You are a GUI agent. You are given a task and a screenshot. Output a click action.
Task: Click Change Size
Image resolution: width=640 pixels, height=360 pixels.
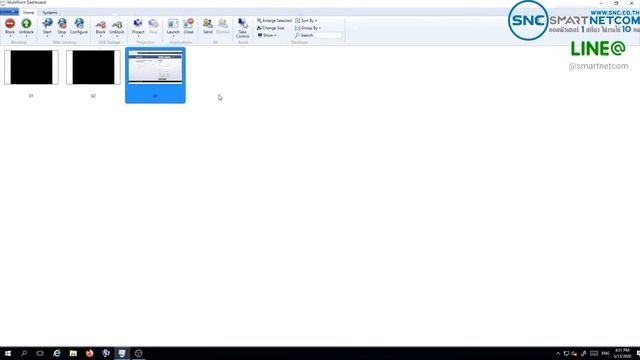[x=270, y=28]
